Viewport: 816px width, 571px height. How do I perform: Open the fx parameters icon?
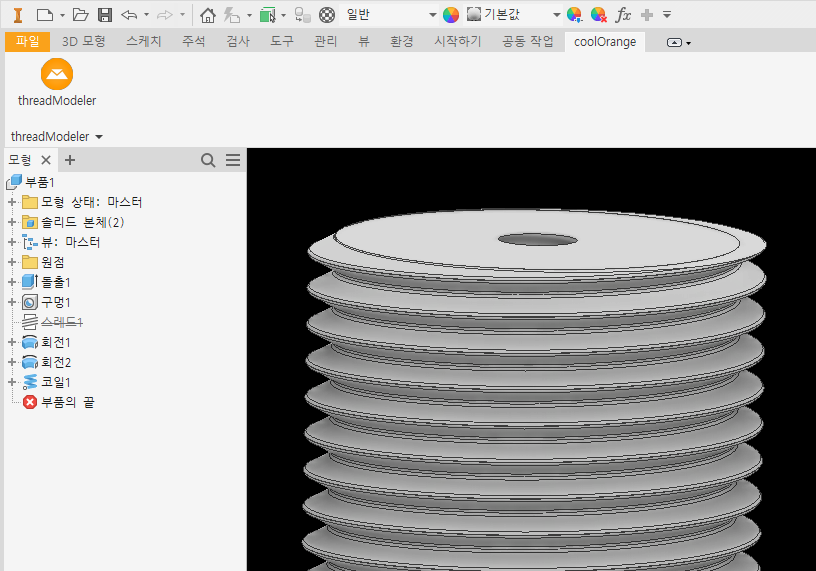coord(623,15)
